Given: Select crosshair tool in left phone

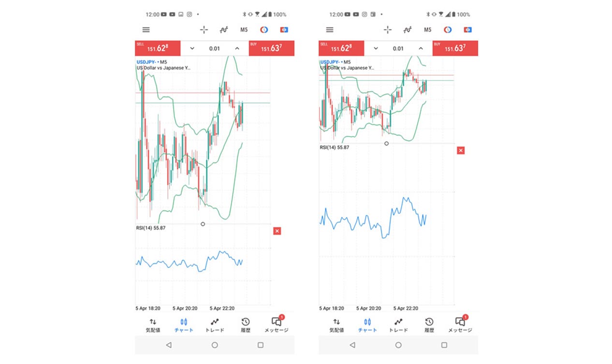Looking at the screenshot, I should tap(204, 30).
